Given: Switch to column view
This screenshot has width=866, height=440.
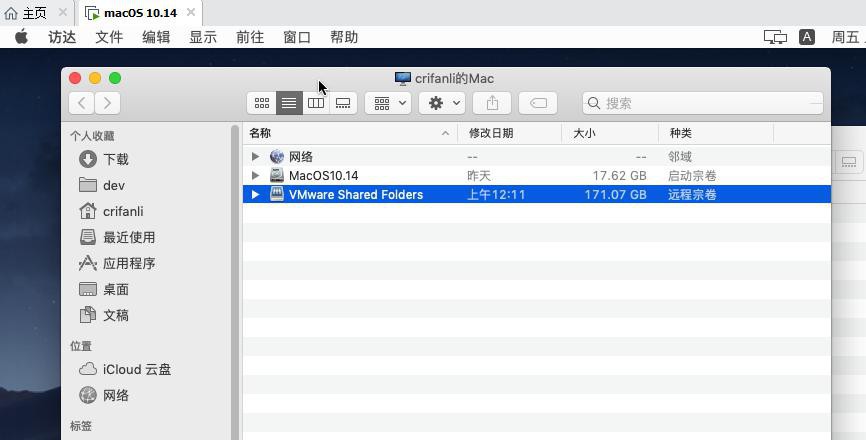Looking at the screenshot, I should coord(316,103).
